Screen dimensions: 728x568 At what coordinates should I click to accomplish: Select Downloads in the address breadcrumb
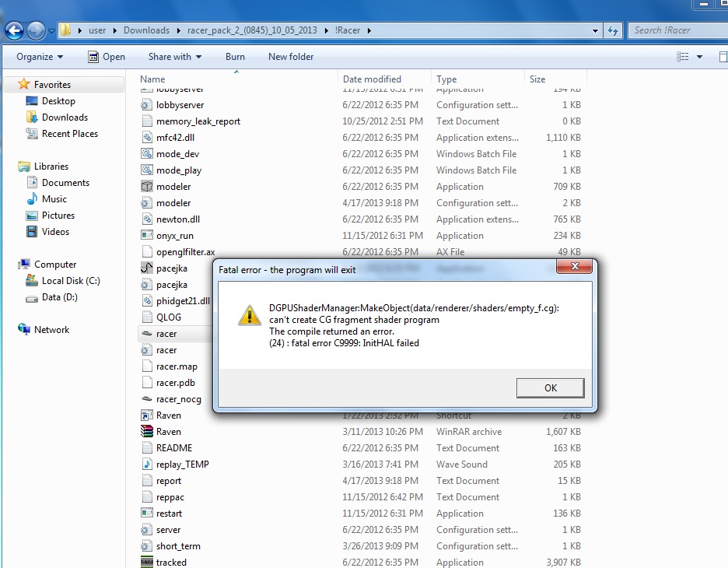coord(146,30)
